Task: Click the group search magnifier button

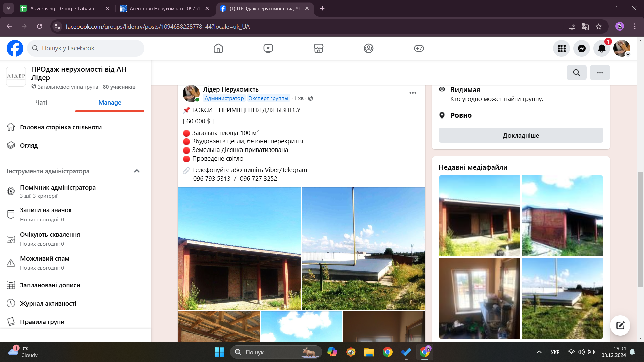Action: point(576,72)
